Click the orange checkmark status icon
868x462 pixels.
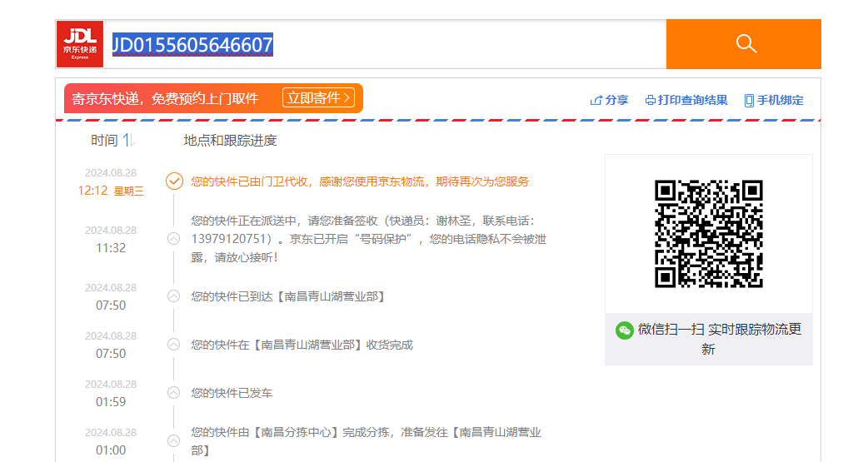[174, 181]
